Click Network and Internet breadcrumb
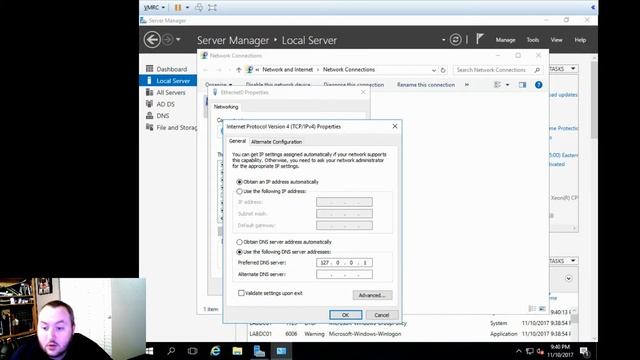Image resolution: width=640 pixels, height=360 pixels. coord(288,70)
